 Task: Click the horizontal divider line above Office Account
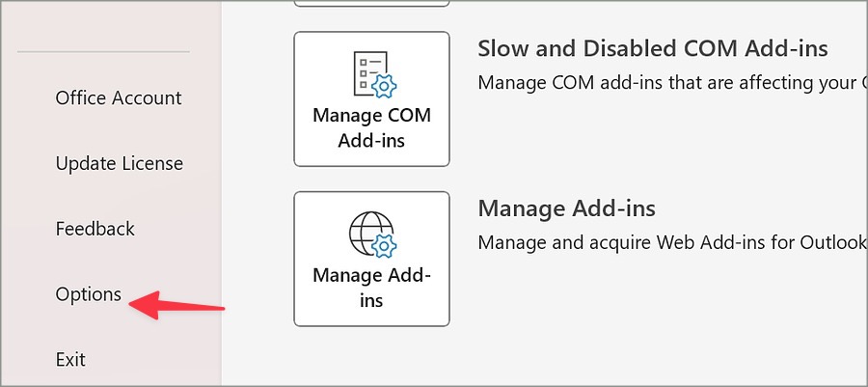coord(103,51)
